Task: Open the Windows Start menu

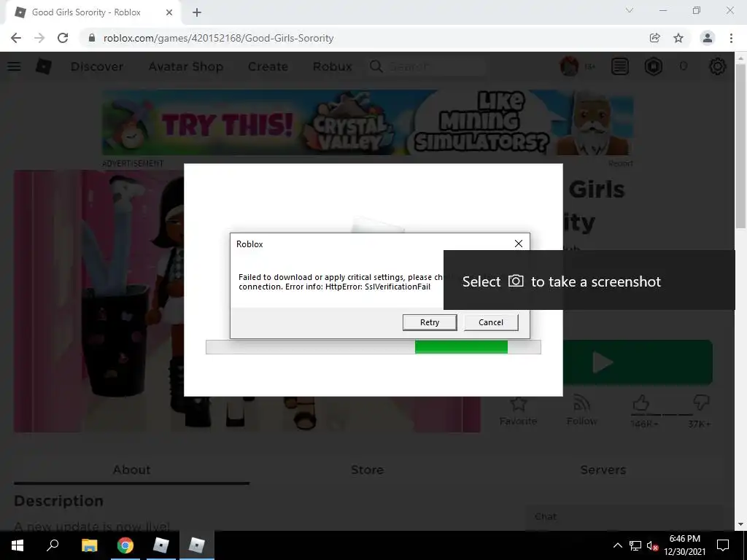Action: (x=18, y=545)
